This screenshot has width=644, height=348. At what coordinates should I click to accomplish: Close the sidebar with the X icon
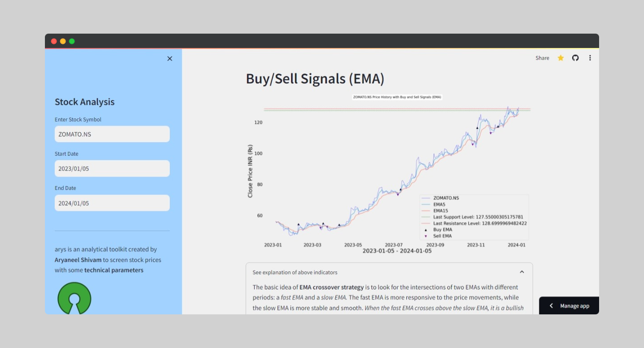170,59
